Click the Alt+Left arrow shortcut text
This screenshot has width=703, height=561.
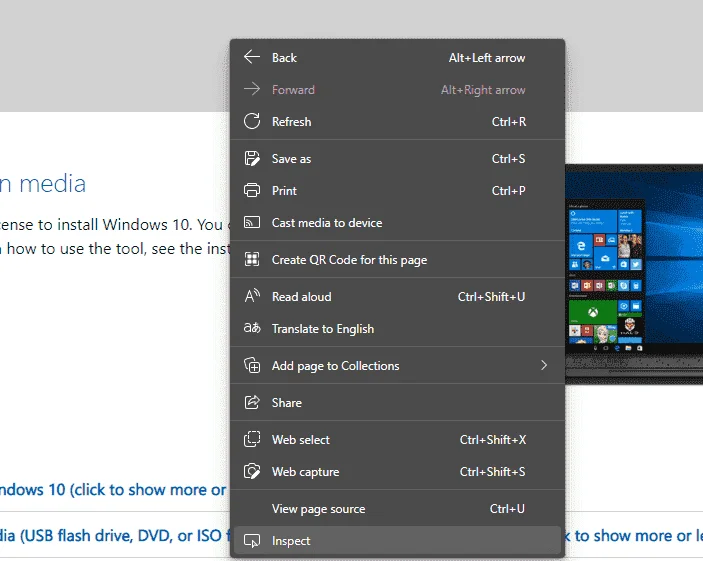point(487,58)
